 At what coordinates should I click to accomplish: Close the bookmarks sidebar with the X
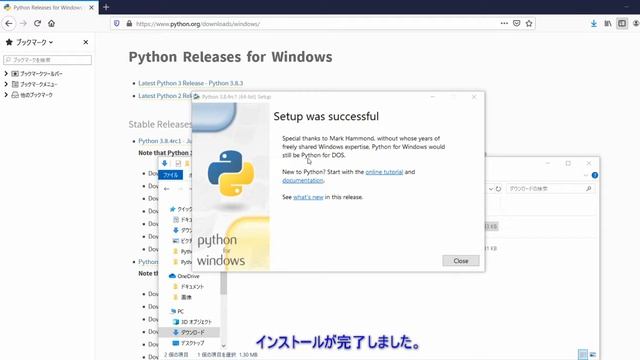[86, 42]
